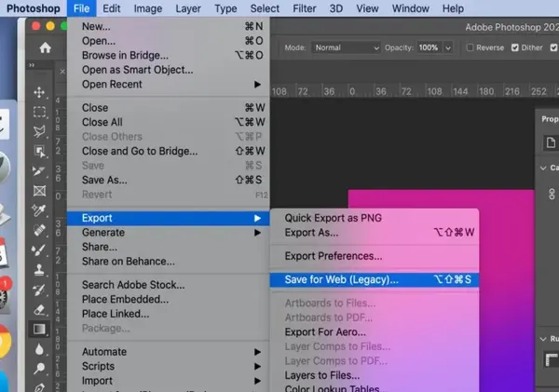
Task: Select the Zoom magnifier tool
Action: [x=39, y=368]
